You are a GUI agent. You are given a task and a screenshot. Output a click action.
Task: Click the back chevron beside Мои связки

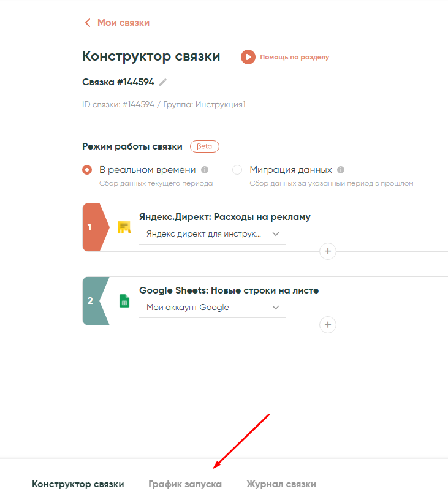(x=88, y=23)
